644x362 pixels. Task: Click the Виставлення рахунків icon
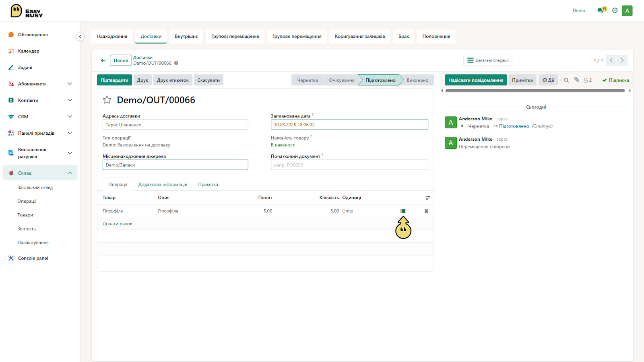[11, 153]
